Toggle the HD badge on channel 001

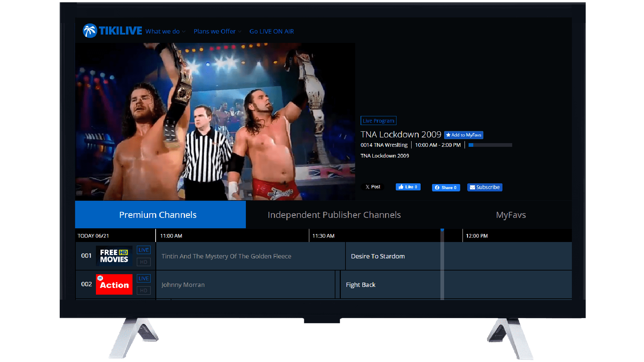coord(144,262)
